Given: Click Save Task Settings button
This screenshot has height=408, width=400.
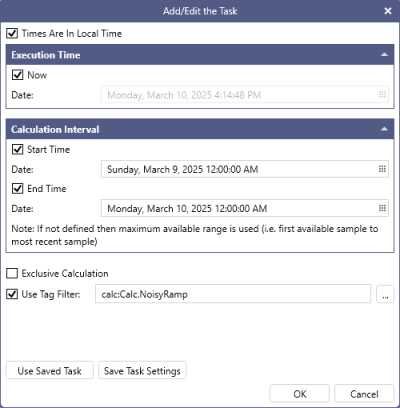Looking at the screenshot, I should point(142,370).
